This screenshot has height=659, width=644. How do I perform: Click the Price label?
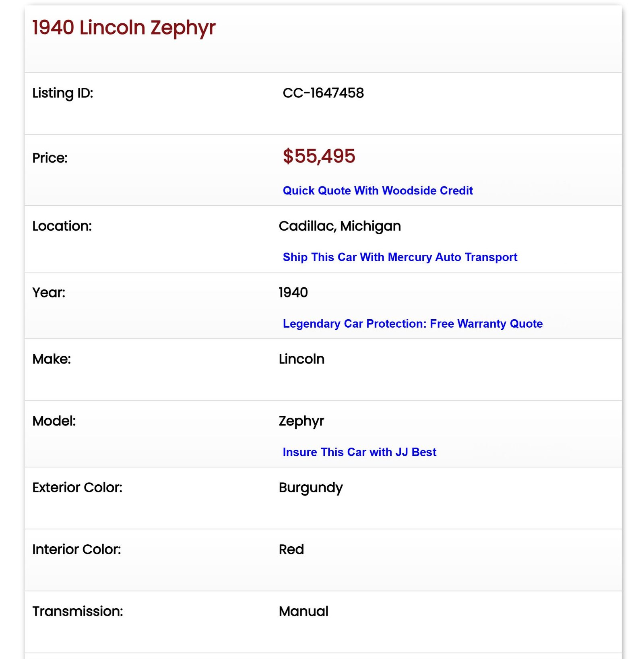[x=50, y=158]
